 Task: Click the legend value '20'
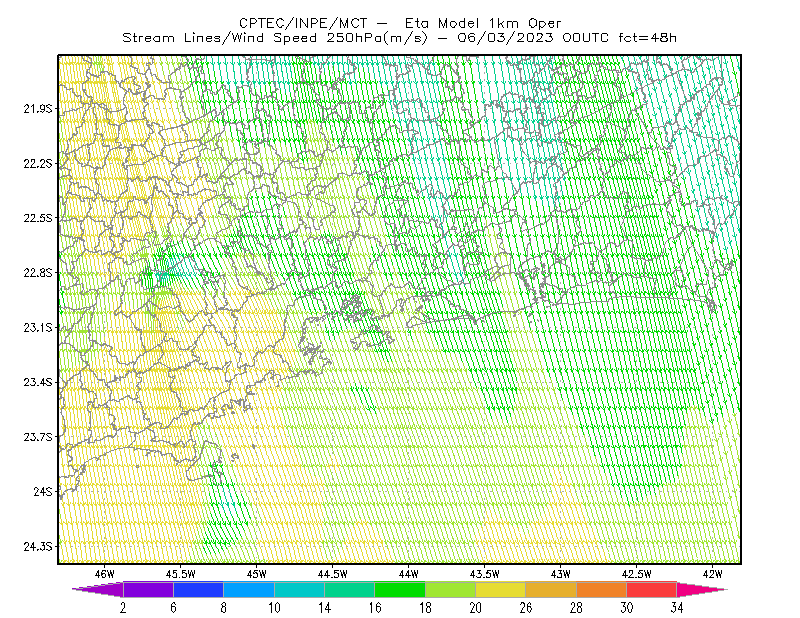pyautogui.click(x=476, y=608)
